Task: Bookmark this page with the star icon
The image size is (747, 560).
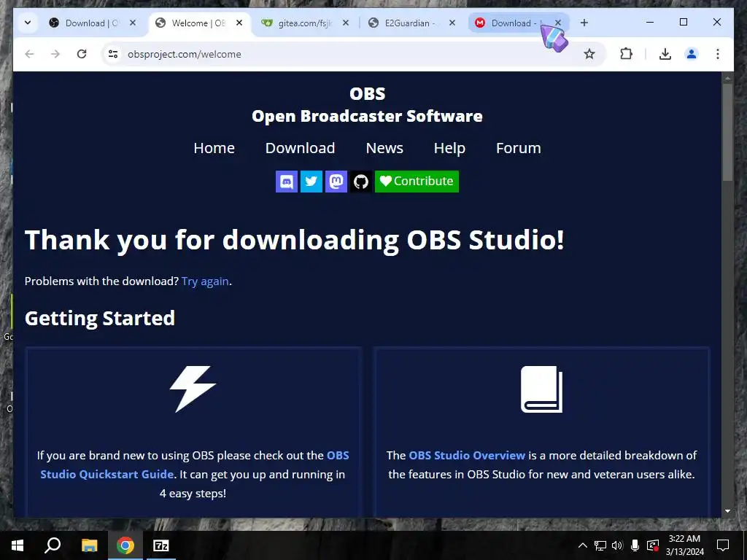Action: (x=589, y=54)
